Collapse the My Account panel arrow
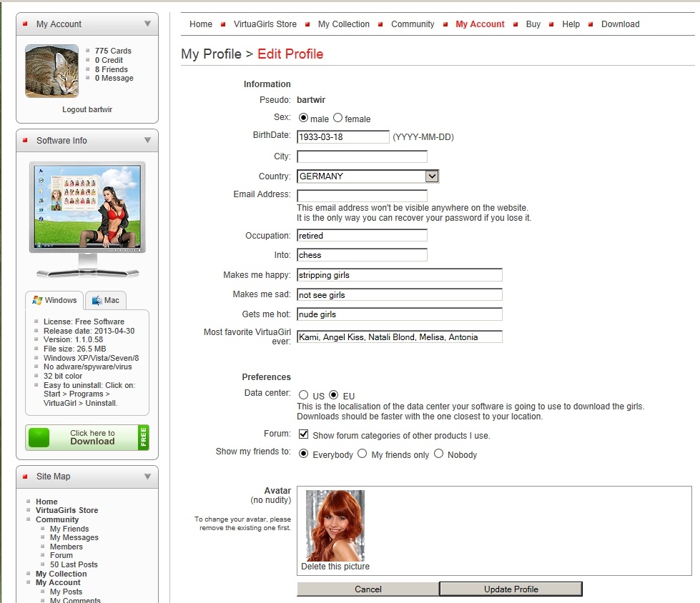 (x=147, y=24)
